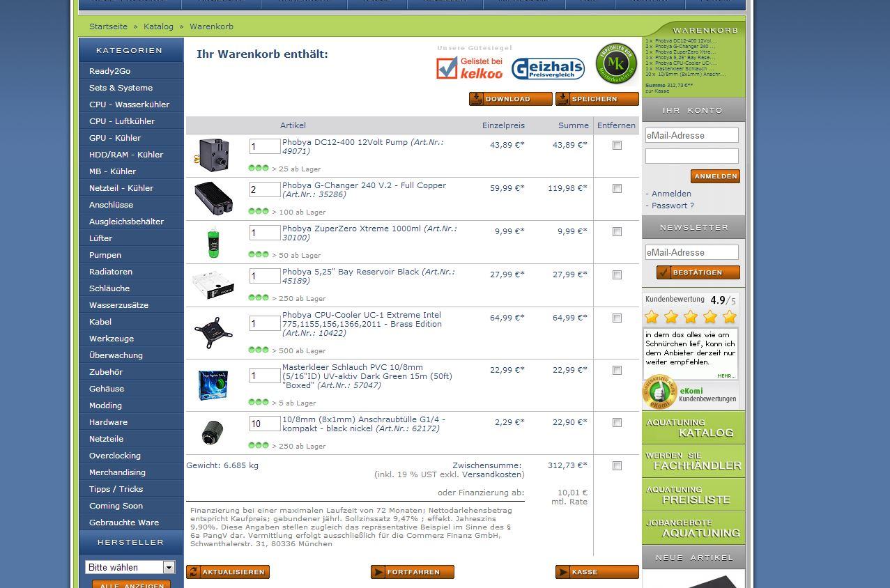Image resolution: width=890 pixels, height=588 pixels.
Task: Open the Phobya G-Changer 240 V.2 product link
Action: 364,185
